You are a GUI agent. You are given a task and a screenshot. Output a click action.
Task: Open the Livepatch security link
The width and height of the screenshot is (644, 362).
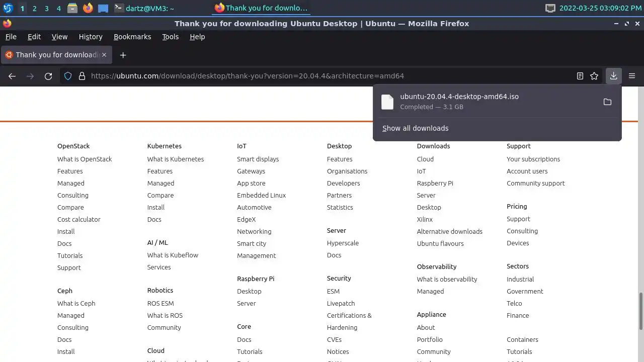(x=341, y=303)
